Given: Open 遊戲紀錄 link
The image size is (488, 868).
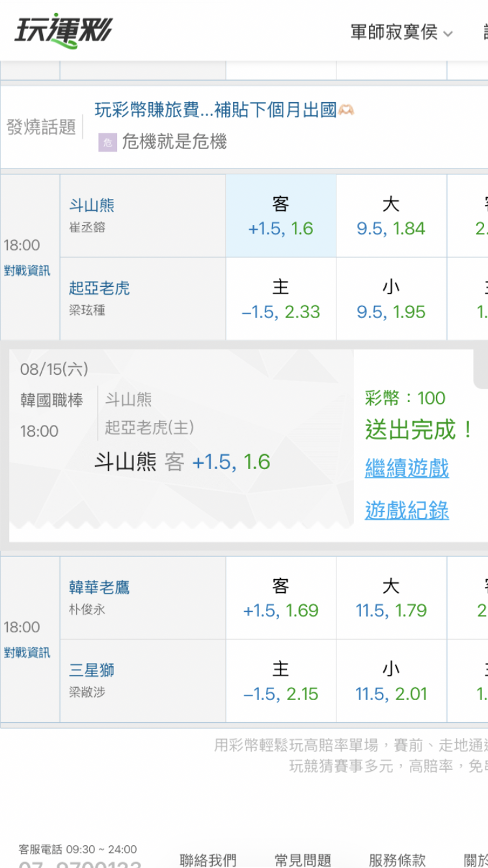Looking at the screenshot, I should [x=407, y=510].
